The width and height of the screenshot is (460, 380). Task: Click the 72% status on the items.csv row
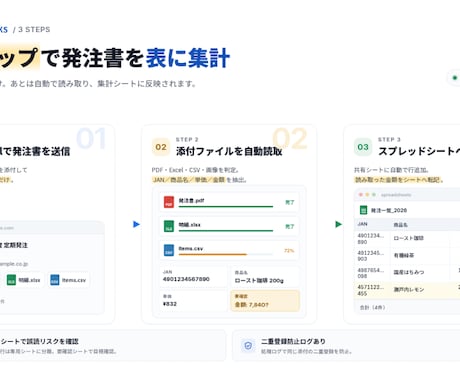[289, 250]
